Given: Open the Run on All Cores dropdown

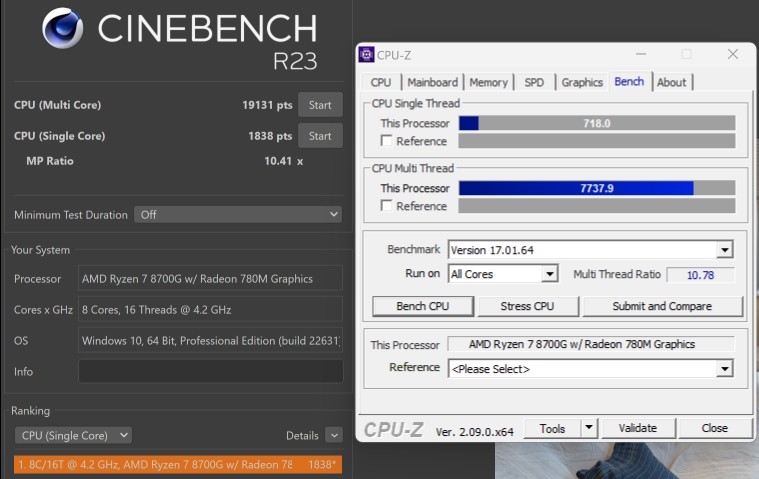Looking at the screenshot, I should 503,274.
